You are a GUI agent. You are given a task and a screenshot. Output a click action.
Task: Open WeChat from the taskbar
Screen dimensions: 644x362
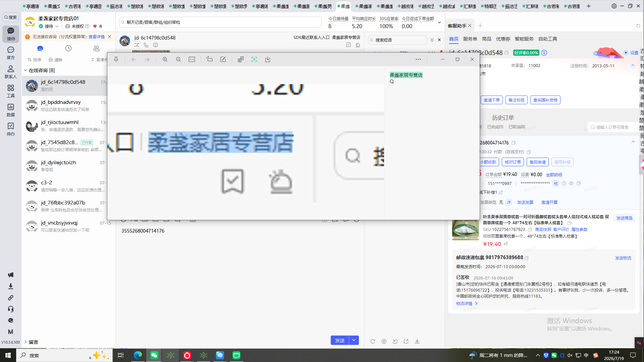154,355
